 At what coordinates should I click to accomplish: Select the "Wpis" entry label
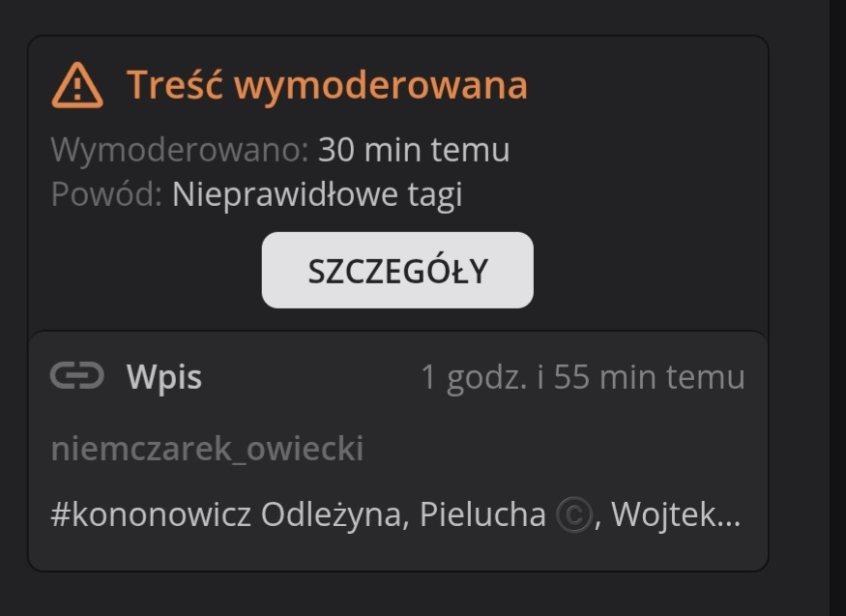164,376
